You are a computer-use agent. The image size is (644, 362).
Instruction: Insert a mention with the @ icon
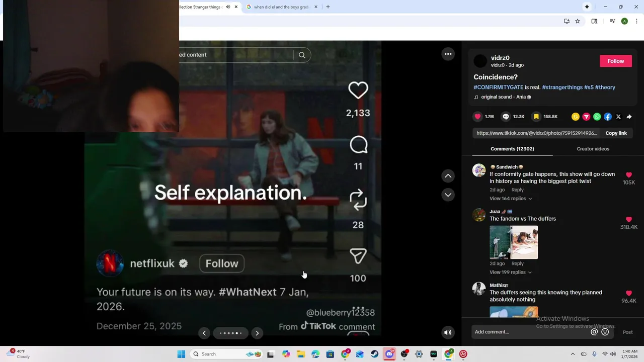(594, 332)
